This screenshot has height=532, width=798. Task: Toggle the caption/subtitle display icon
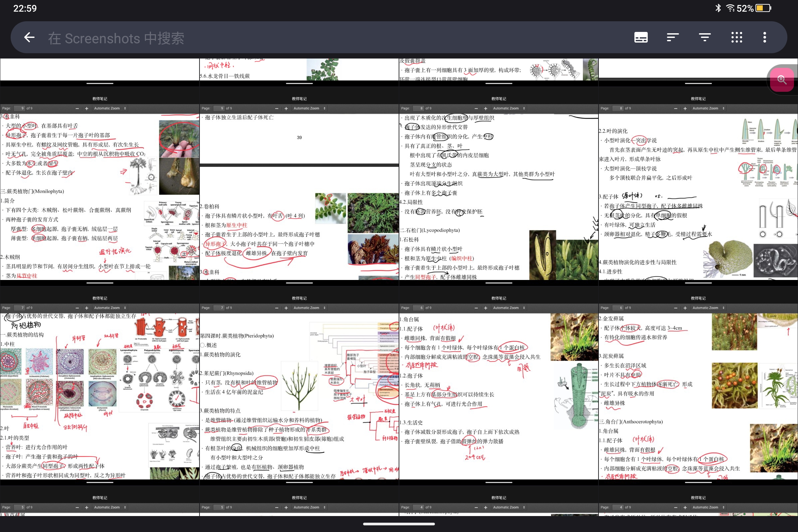[x=641, y=37]
